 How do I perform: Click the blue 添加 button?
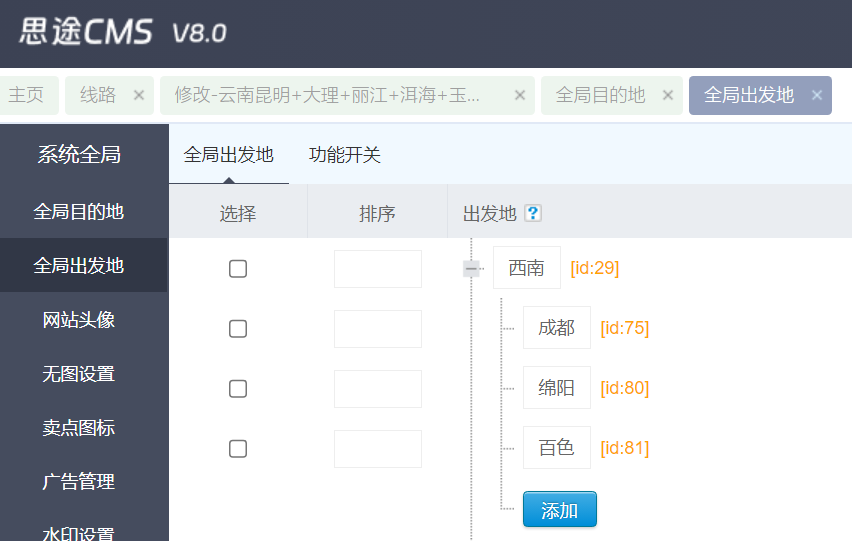point(559,509)
